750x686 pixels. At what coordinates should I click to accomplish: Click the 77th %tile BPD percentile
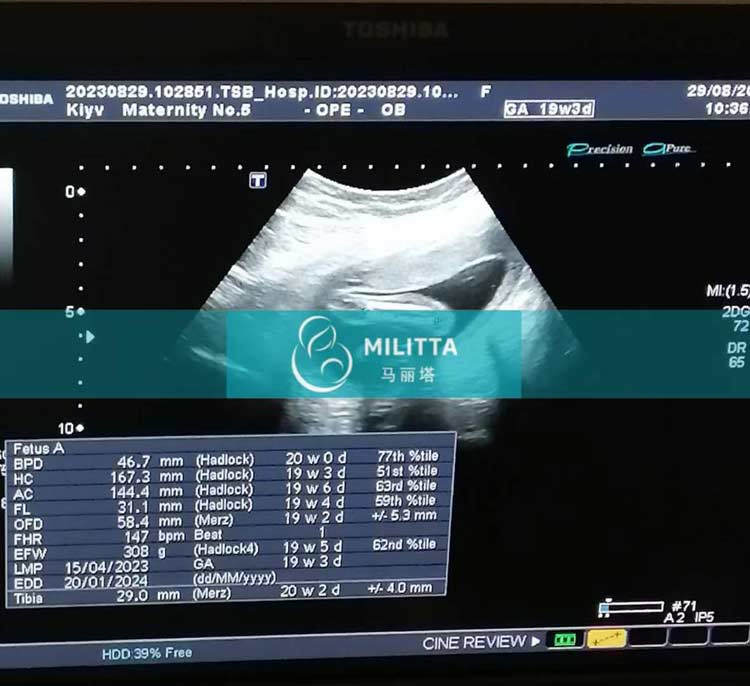coord(408,456)
